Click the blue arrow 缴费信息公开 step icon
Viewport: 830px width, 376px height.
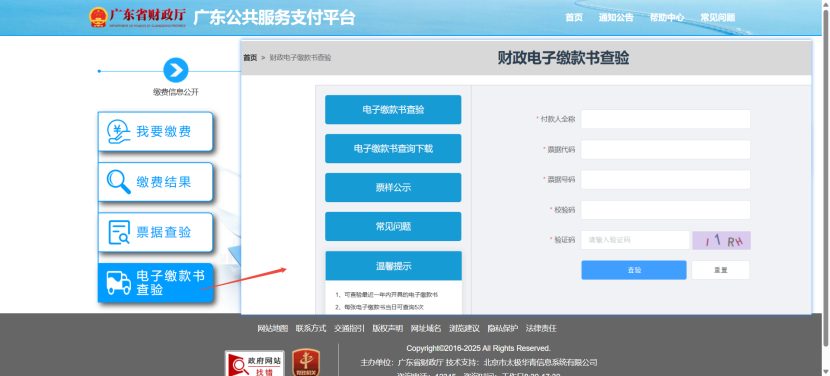pos(176,70)
